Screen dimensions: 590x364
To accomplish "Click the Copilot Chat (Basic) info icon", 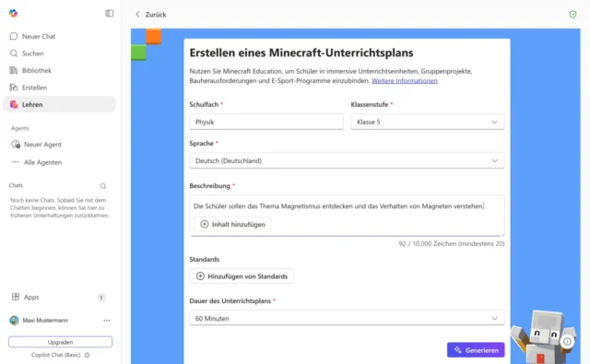I will 88,355.
